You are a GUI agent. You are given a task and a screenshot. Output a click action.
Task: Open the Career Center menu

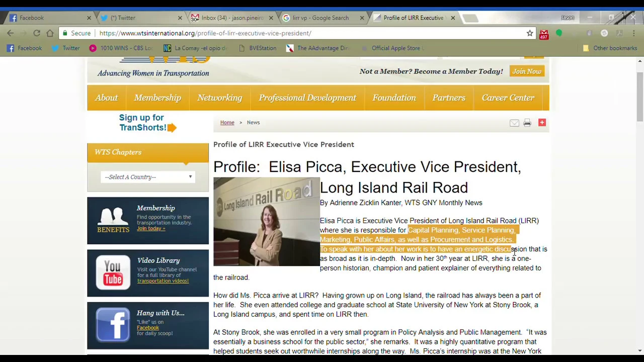[508, 98]
